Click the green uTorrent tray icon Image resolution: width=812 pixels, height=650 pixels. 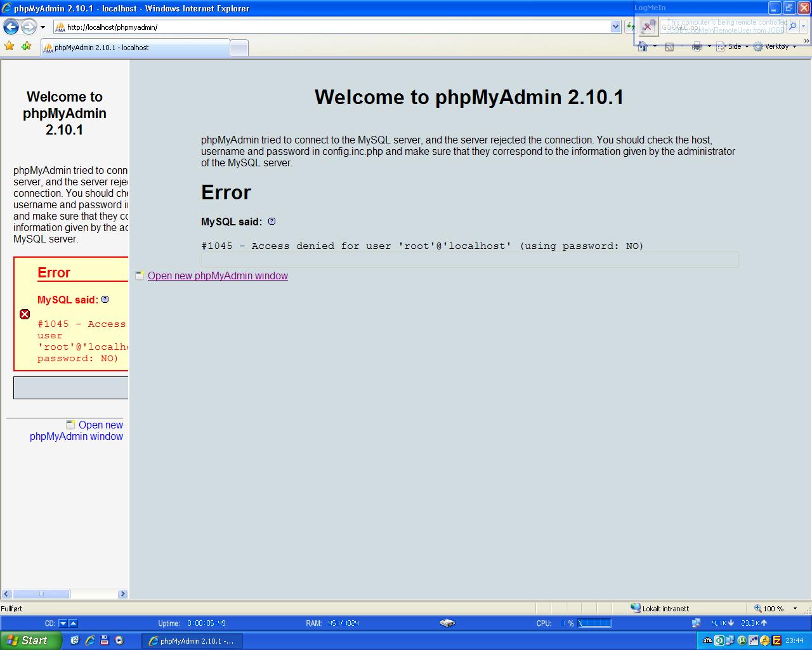[x=742, y=640]
